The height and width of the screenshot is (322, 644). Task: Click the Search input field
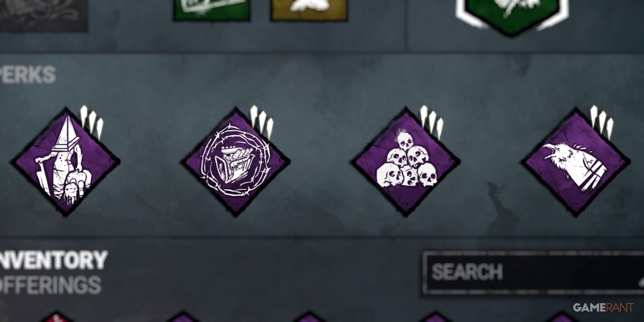pyautogui.click(x=533, y=272)
